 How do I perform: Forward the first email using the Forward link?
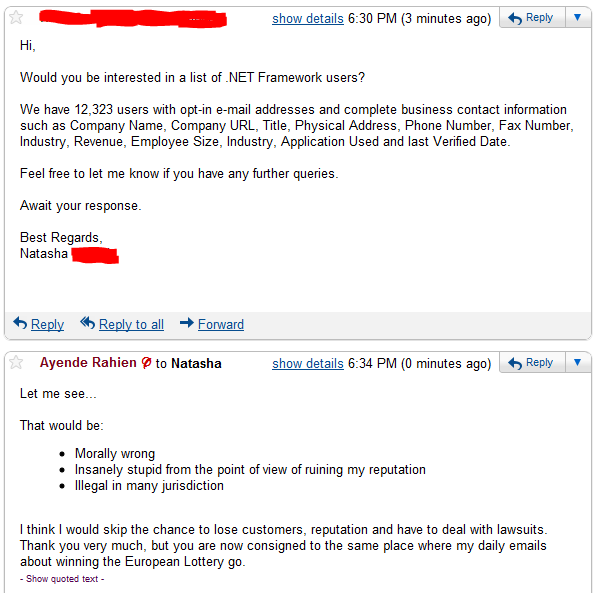(221, 324)
